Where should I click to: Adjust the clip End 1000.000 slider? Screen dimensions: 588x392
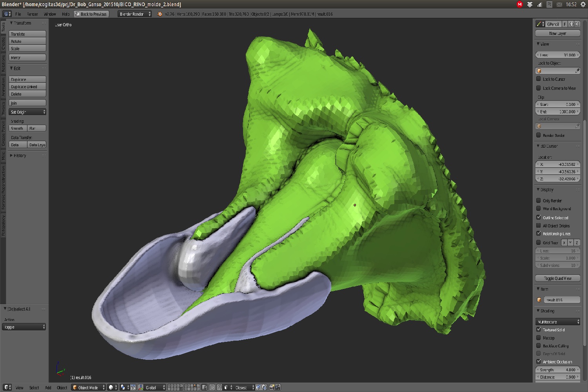(x=558, y=112)
